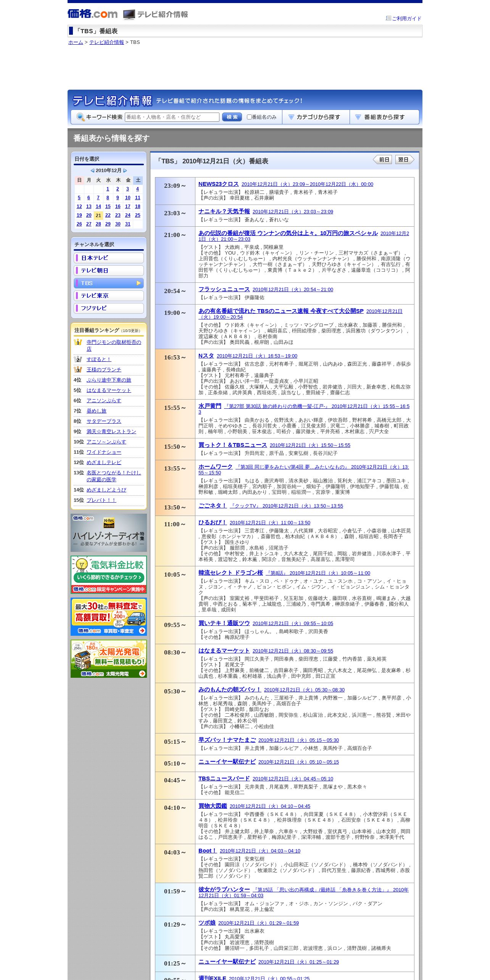
Task: Open the Nスタ program link
Action: click(x=206, y=356)
